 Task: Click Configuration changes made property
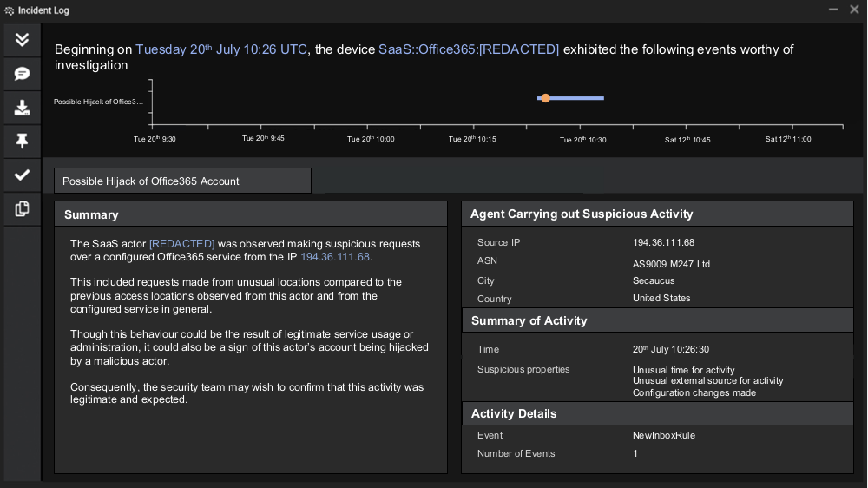pyautogui.click(x=694, y=392)
